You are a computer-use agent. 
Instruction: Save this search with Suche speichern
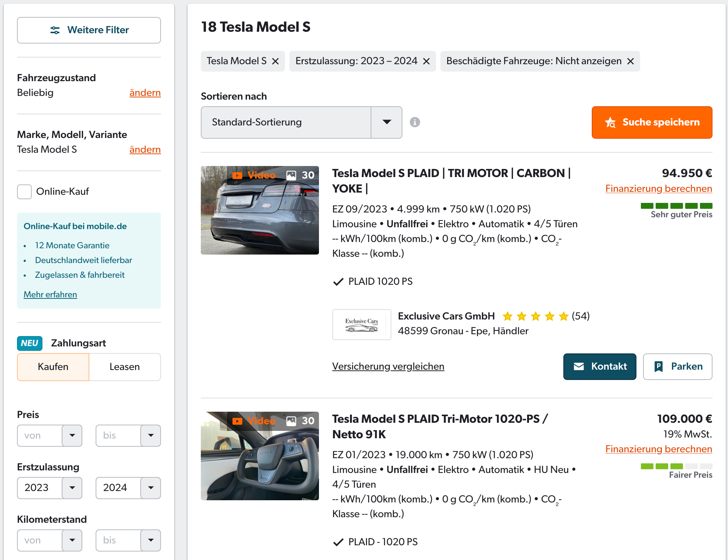coord(652,122)
